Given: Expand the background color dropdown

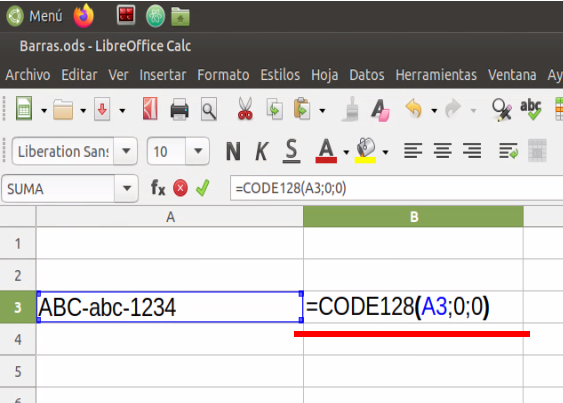Looking at the screenshot, I should (x=385, y=152).
